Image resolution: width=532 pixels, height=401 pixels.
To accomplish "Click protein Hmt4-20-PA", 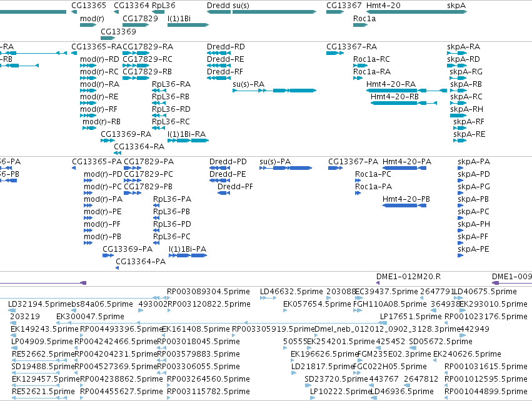I will [407, 162].
